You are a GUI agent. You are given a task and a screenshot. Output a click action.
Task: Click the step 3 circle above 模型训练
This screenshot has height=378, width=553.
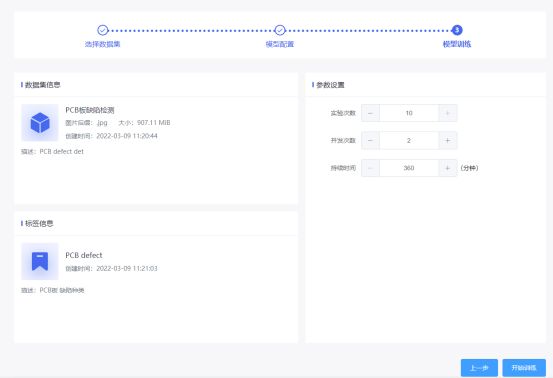point(457,30)
